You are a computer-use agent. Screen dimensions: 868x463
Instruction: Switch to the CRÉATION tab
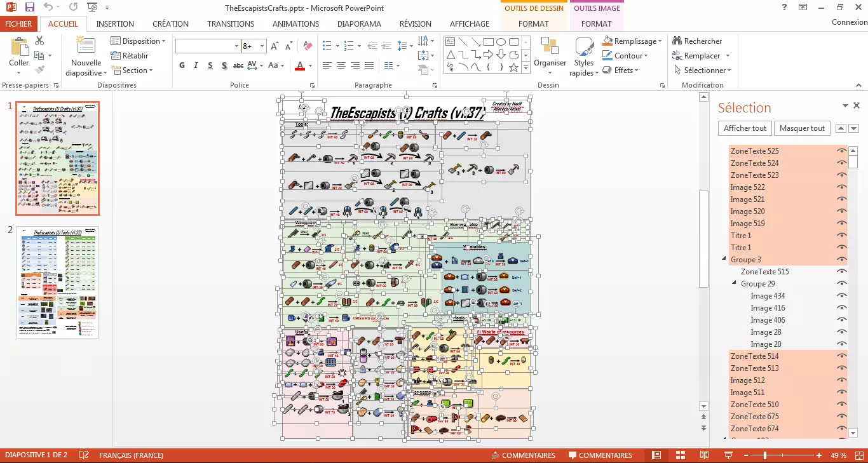[170, 24]
